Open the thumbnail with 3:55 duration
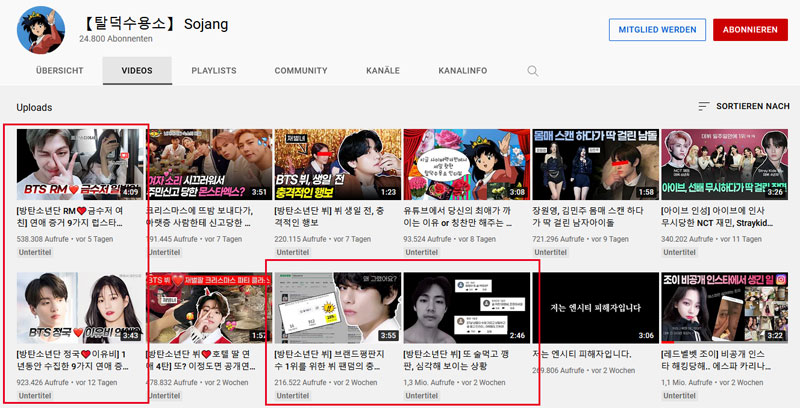The image size is (800, 408). pos(338,308)
